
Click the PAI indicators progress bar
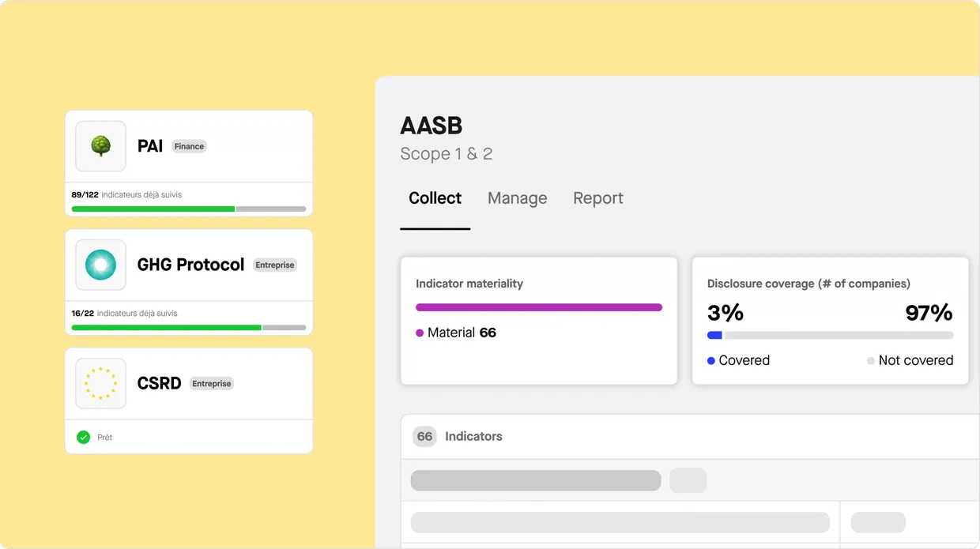coord(188,209)
